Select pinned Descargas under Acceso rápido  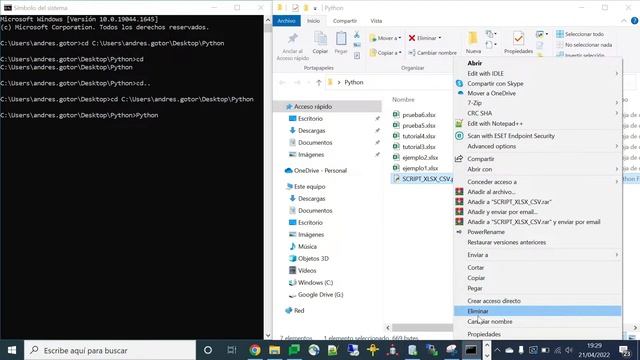point(311,131)
